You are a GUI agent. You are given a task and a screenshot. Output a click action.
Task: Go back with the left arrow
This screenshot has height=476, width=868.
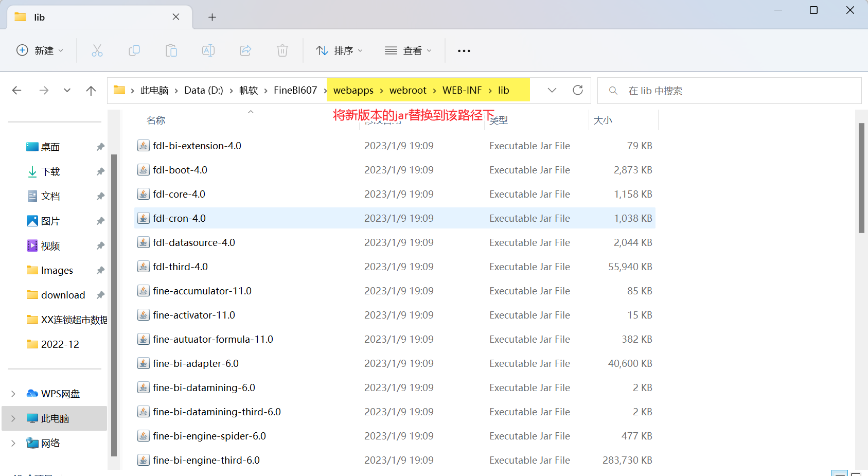[16, 91]
